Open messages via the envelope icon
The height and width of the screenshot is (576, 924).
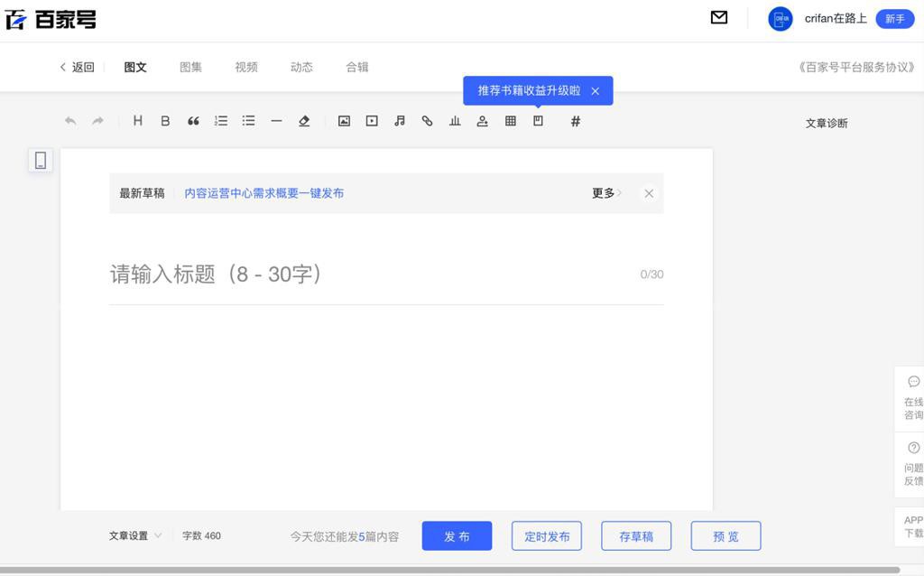[x=719, y=18]
